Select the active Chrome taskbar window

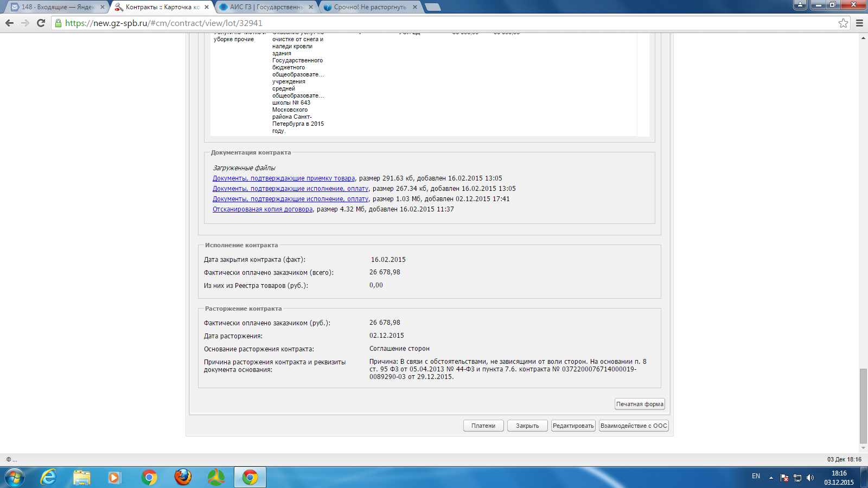pyautogui.click(x=250, y=477)
